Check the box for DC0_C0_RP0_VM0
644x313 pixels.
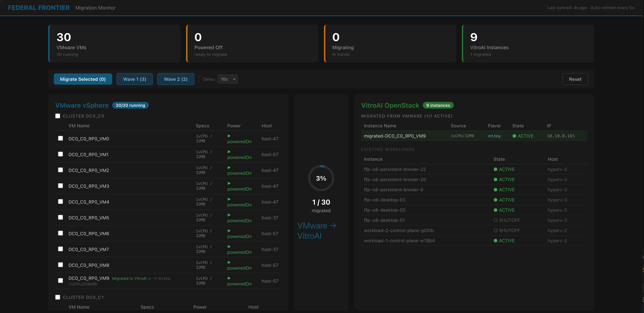point(60,138)
